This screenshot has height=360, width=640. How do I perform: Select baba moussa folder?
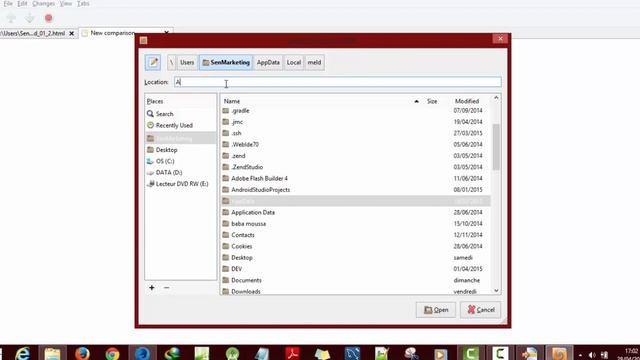pos(355,224)
